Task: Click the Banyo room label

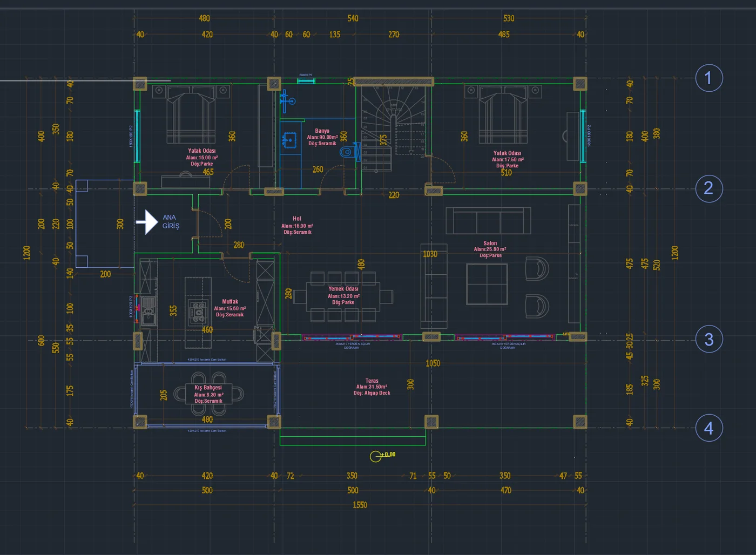Action: pos(322,137)
